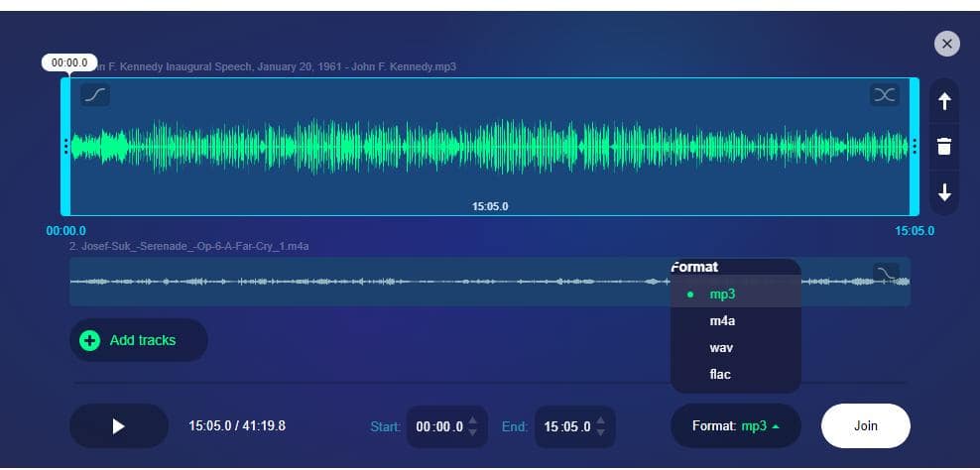Toggle fade-out on the Josef Suk track

pyautogui.click(x=886, y=273)
